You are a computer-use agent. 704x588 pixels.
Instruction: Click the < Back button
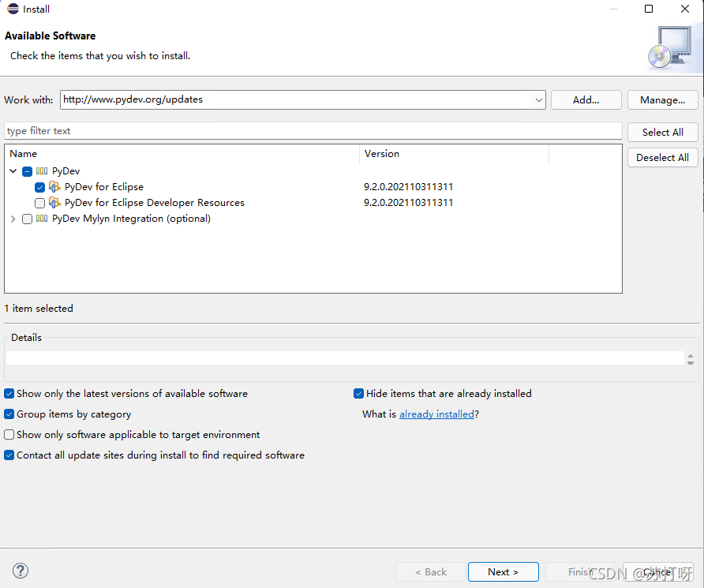(x=431, y=572)
